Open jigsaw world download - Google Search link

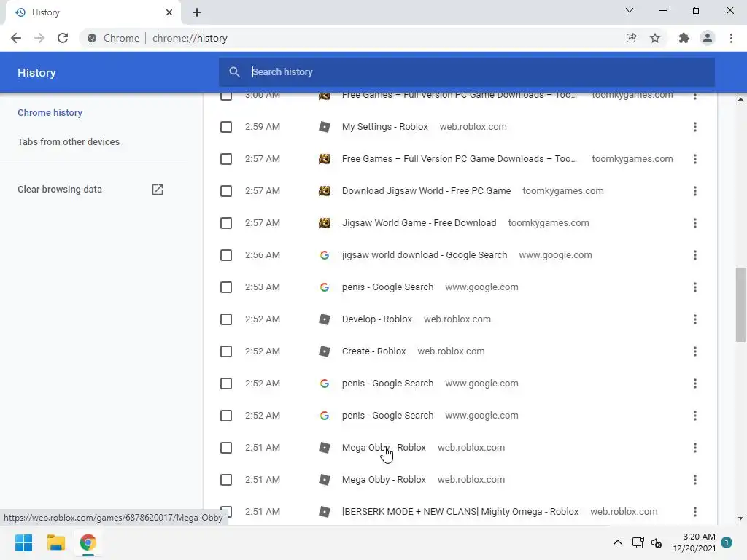tap(425, 255)
